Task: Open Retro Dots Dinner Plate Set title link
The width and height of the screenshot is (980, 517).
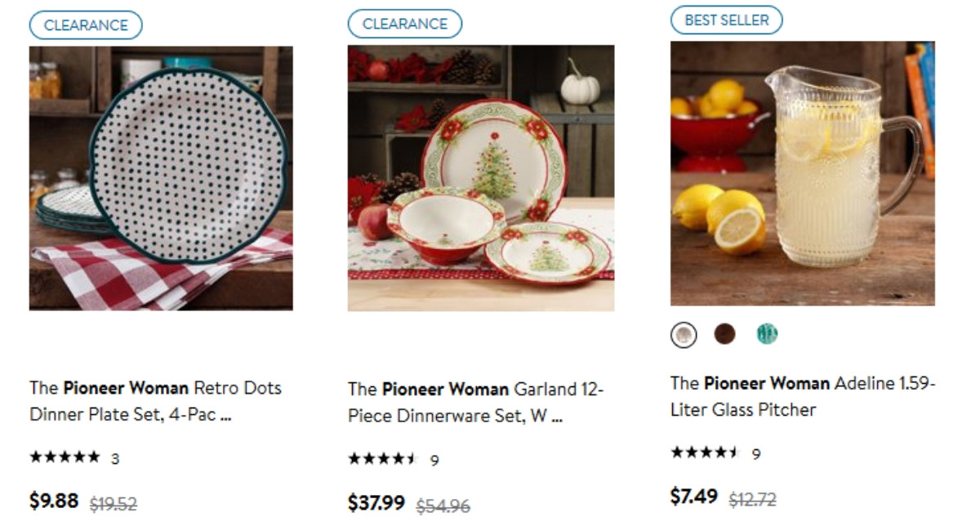Action: tap(155, 401)
